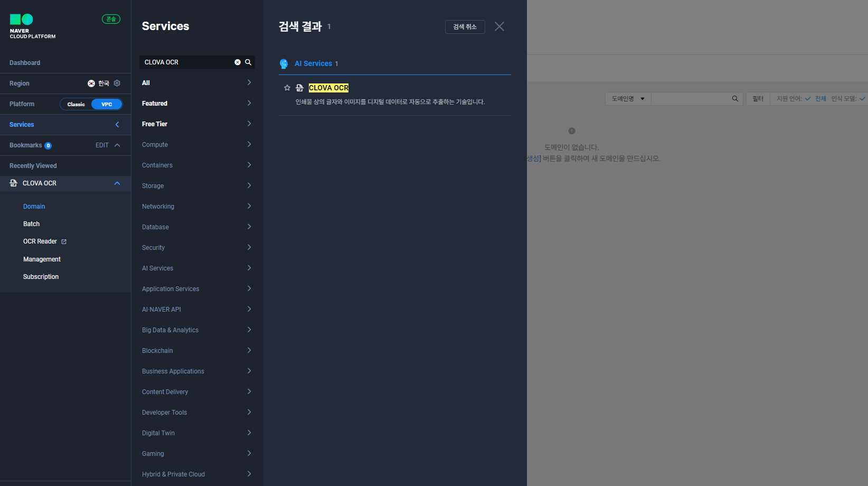Collapse the Bookmarks section

point(117,145)
